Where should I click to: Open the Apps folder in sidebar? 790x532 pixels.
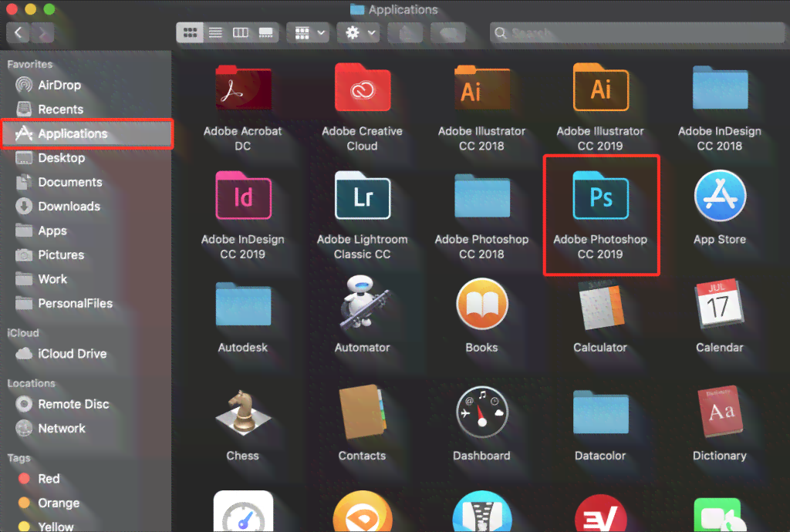86,231
